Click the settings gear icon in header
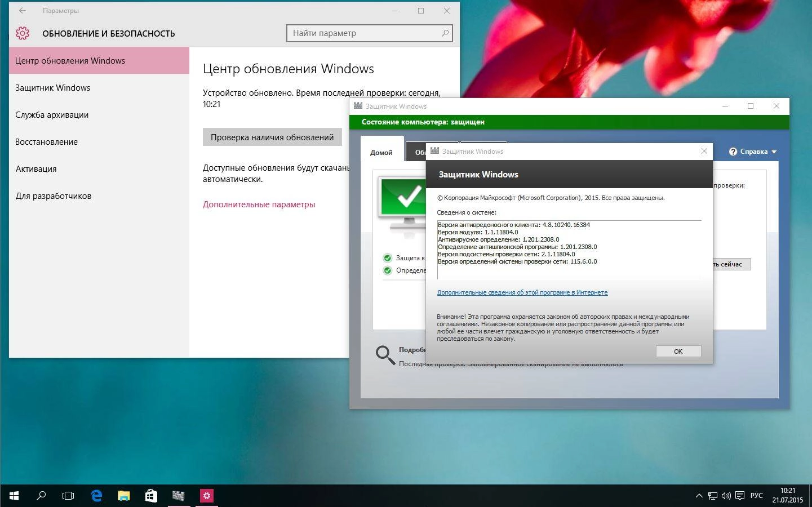 click(x=23, y=33)
